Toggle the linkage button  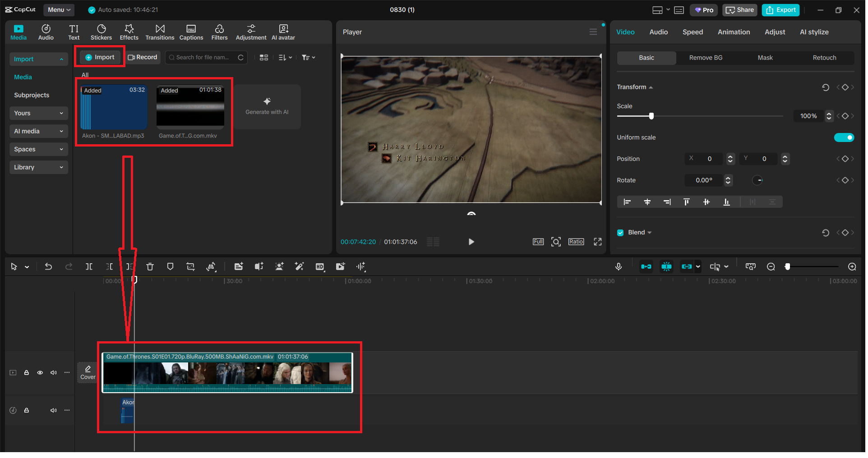[x=687, y=267]
